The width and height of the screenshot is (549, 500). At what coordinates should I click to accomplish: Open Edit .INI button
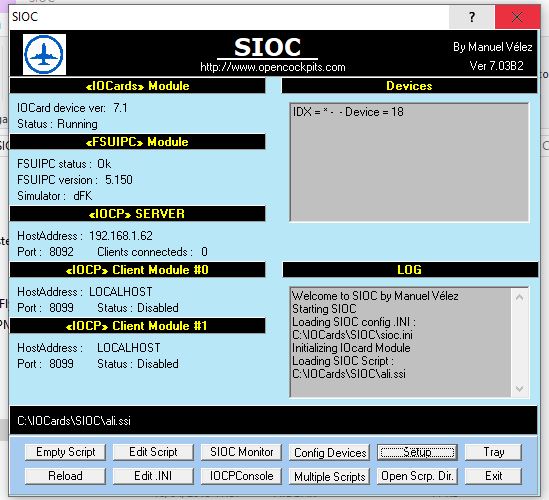153,476
